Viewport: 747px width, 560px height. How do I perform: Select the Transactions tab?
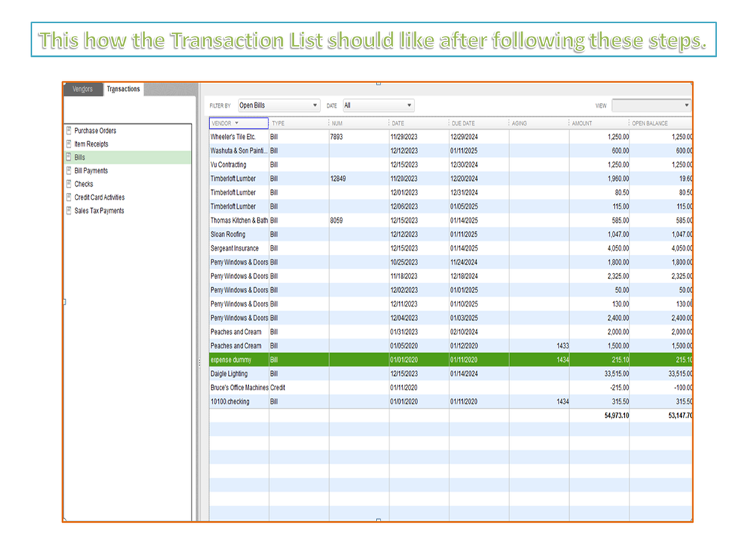pyautogui.click(x=123, y=89)
